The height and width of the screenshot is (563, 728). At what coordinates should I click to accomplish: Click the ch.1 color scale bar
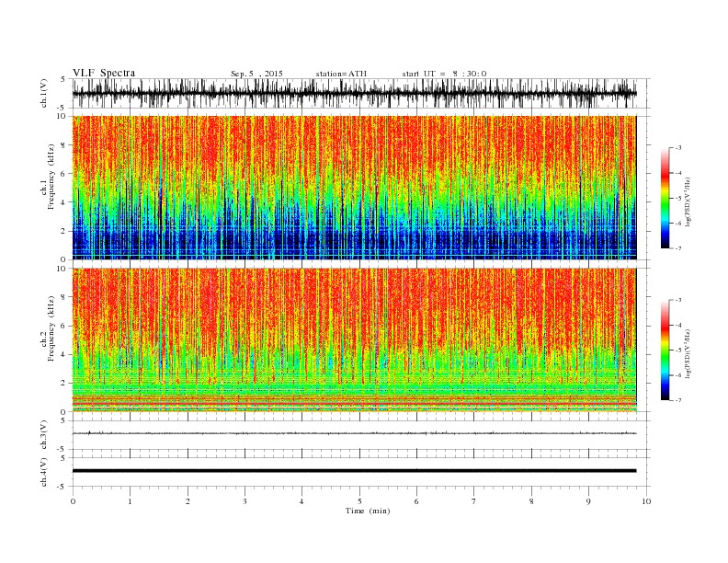(x=665, y=199)
